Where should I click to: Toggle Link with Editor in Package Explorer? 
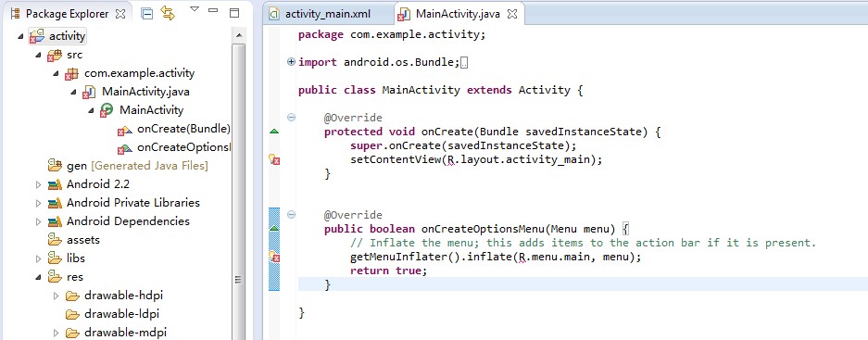pos(168,13)
